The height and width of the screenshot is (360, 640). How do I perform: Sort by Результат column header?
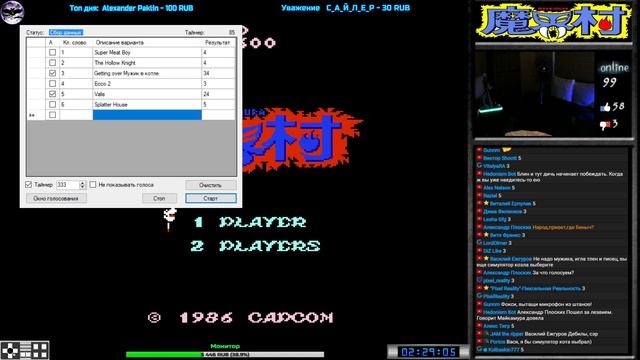(218, 42)
